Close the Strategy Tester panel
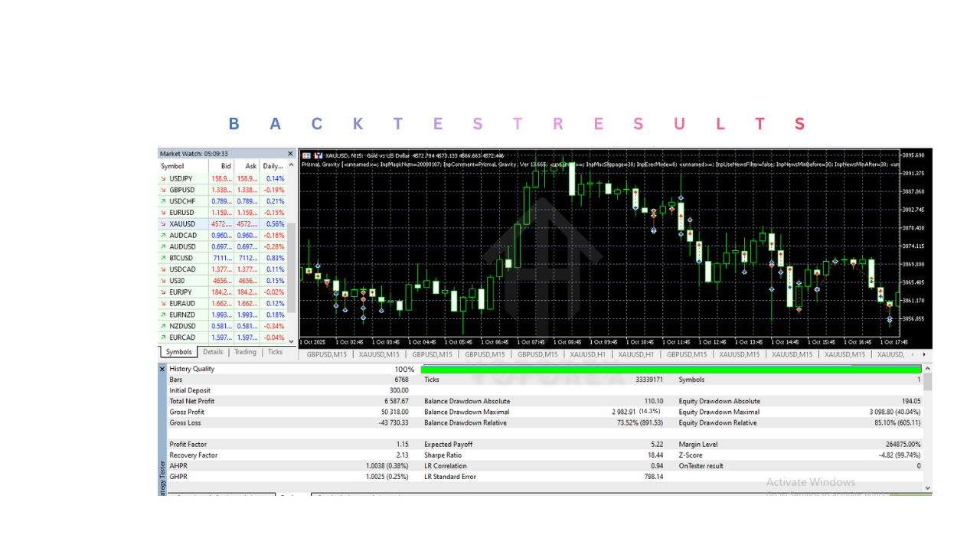 click(162, 369)
